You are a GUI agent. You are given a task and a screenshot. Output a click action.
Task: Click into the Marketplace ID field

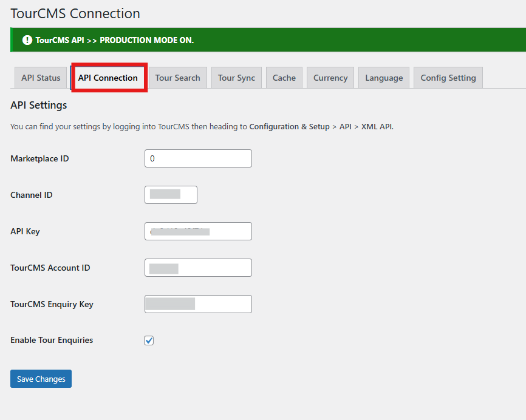(198, 158)
